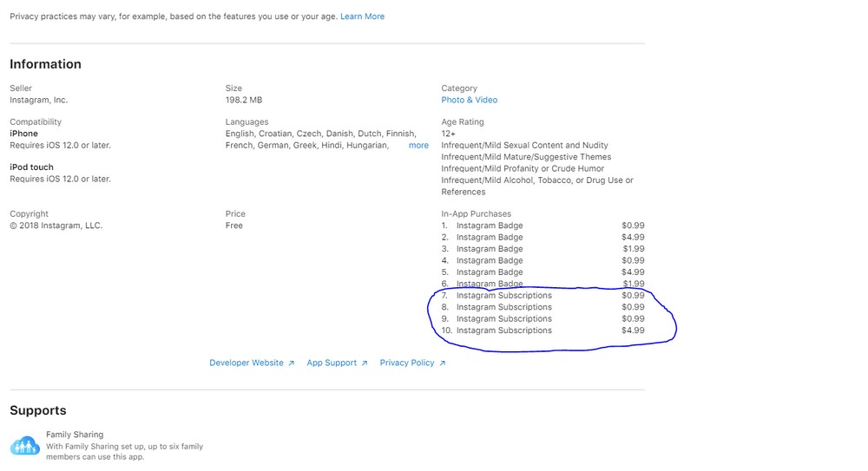868x471 pixels.
Task: Open the App Support link
Action: [332, 363]
